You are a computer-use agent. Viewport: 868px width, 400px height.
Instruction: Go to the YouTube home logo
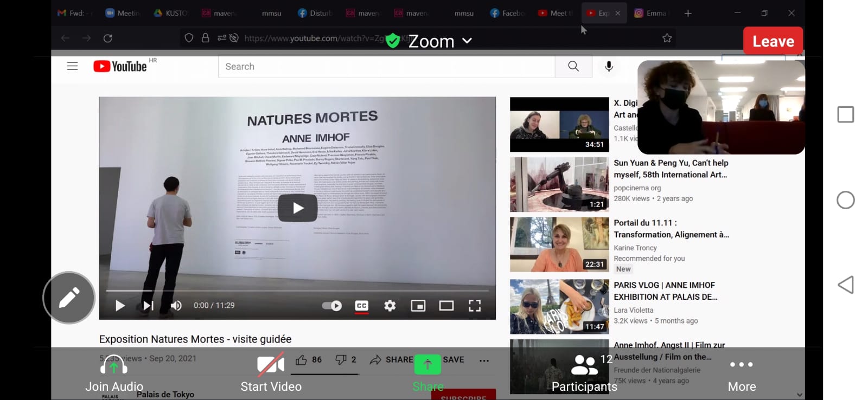[120, 66]
